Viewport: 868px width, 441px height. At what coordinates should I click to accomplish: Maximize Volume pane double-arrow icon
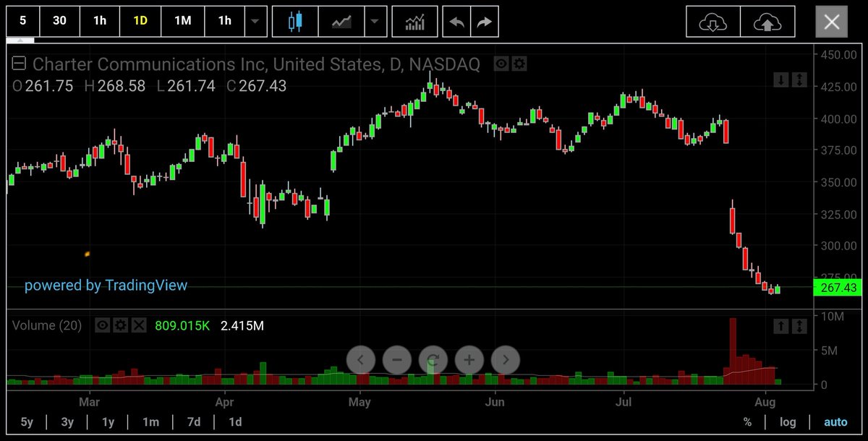tap(799, 327)
